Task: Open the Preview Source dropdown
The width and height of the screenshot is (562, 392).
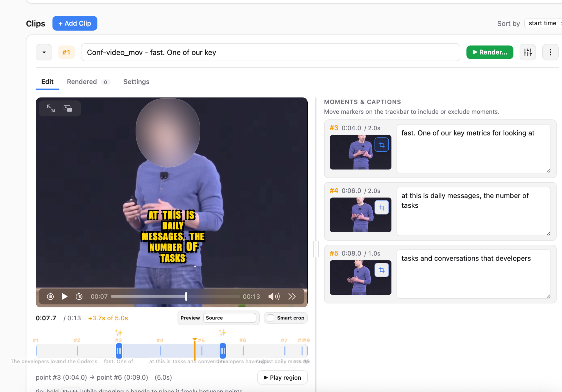Action: [x=230, y=318]
